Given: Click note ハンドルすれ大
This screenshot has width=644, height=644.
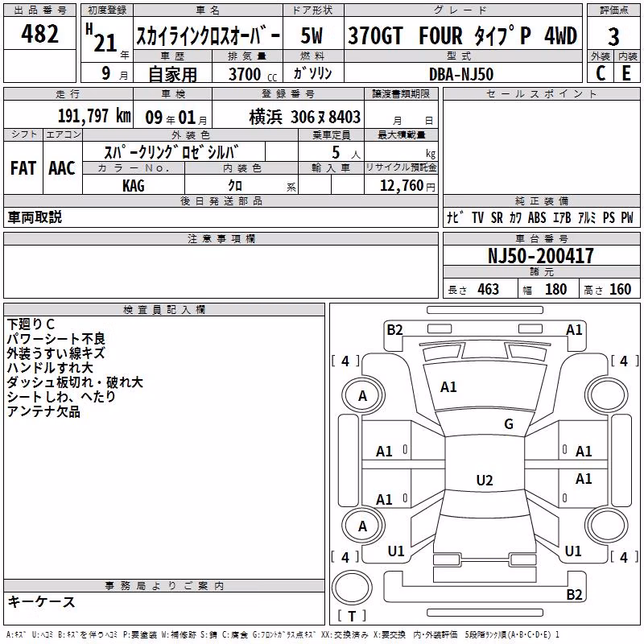Looking at the screenshot, I should pos(50,368).
